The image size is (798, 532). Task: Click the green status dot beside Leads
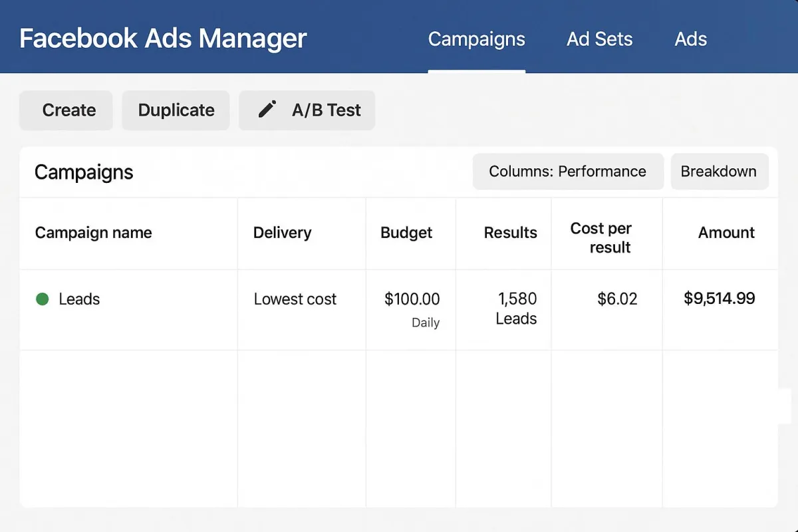click(x=43, y=299)
